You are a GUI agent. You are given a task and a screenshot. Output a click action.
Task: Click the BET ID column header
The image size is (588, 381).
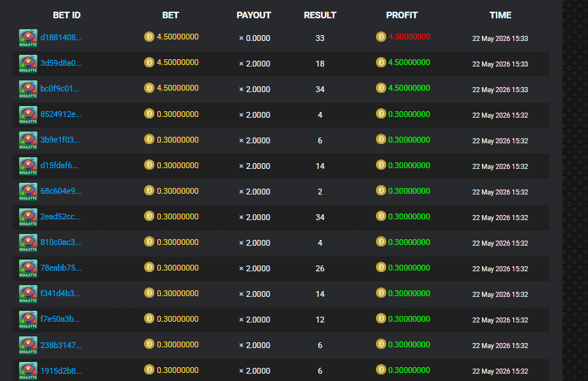tap(67, 15)
